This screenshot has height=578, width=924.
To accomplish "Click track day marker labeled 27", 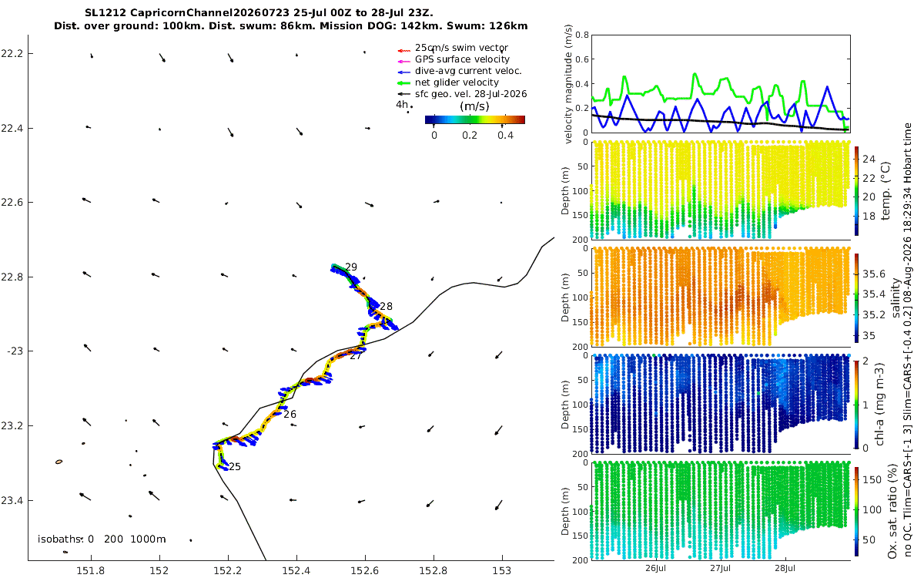I will [x=356, y=356].
